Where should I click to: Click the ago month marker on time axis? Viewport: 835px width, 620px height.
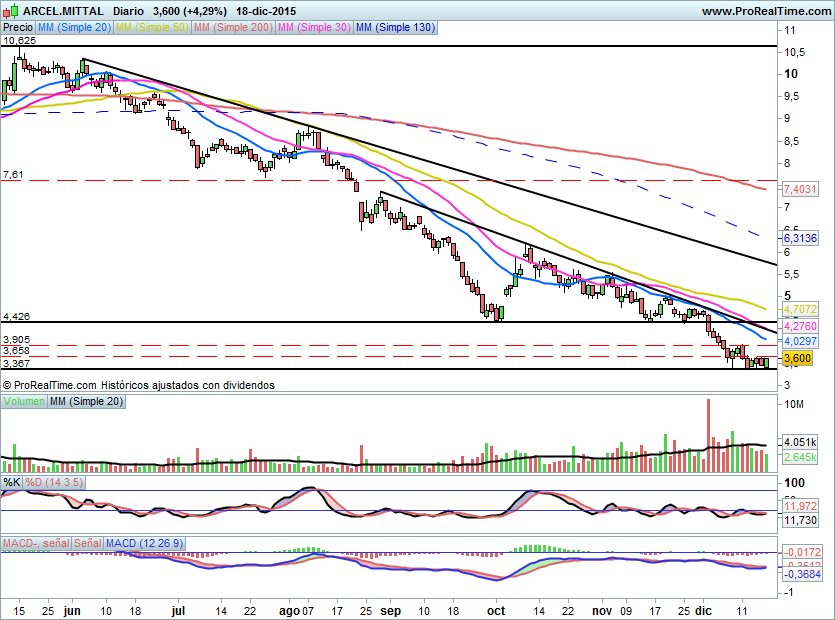[x=290, y=611]
